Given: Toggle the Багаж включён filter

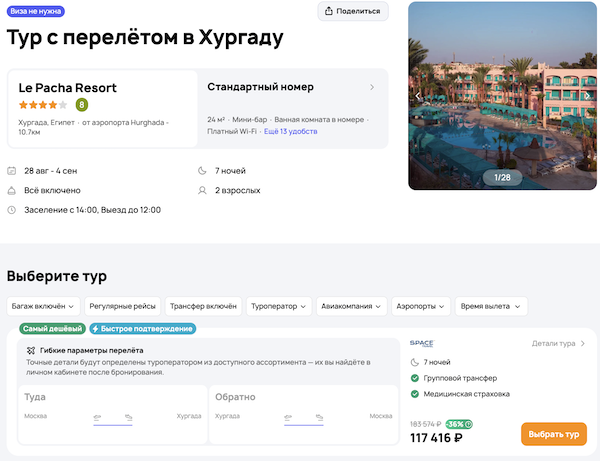Looking at the screenshot, I should click(x=42, y=306).
